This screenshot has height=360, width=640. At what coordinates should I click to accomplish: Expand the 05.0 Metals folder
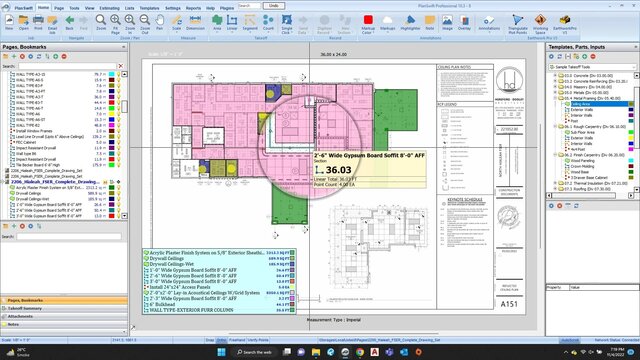pos(555,93)
